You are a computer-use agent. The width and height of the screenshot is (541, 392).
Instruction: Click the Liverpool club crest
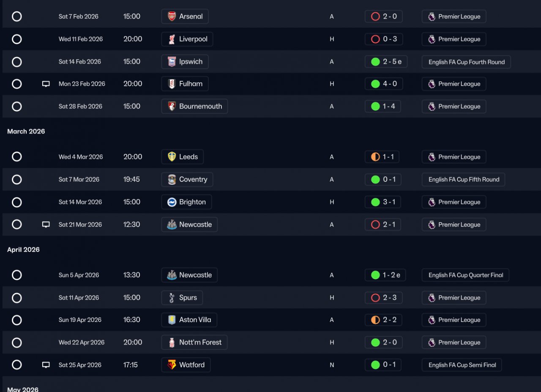pyautogui.click(x=172, y=39)
